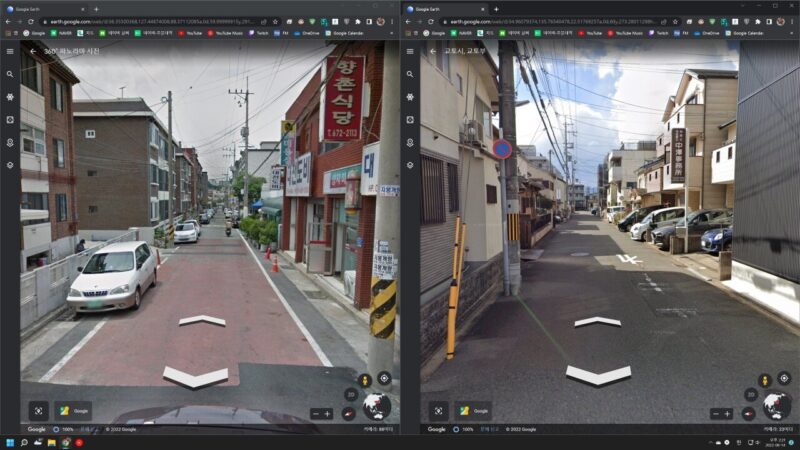Open Chrome three-dot menu in right window
Viewport: 800px width, 450px height.
(791, 20)
